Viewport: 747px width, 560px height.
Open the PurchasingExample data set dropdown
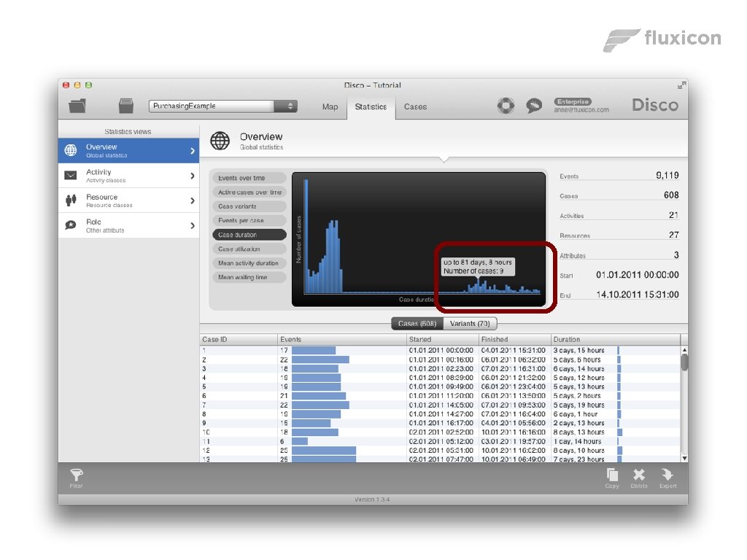(223, 106)
